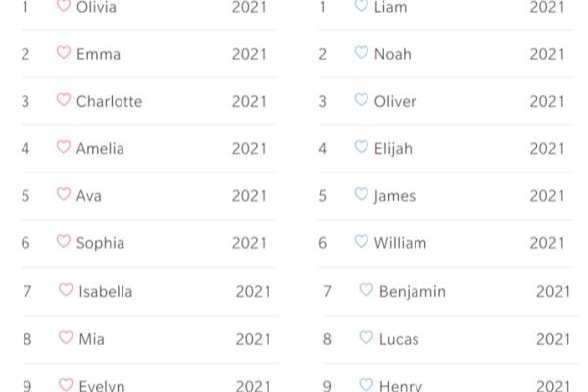Click the blue heart beside Oliver
The image size is (588, 392).
[361, 100]
